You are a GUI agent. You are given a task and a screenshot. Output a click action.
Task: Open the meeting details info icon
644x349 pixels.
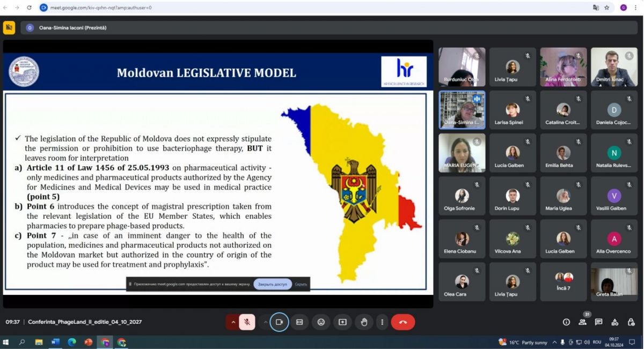click(x=566, y=322)
